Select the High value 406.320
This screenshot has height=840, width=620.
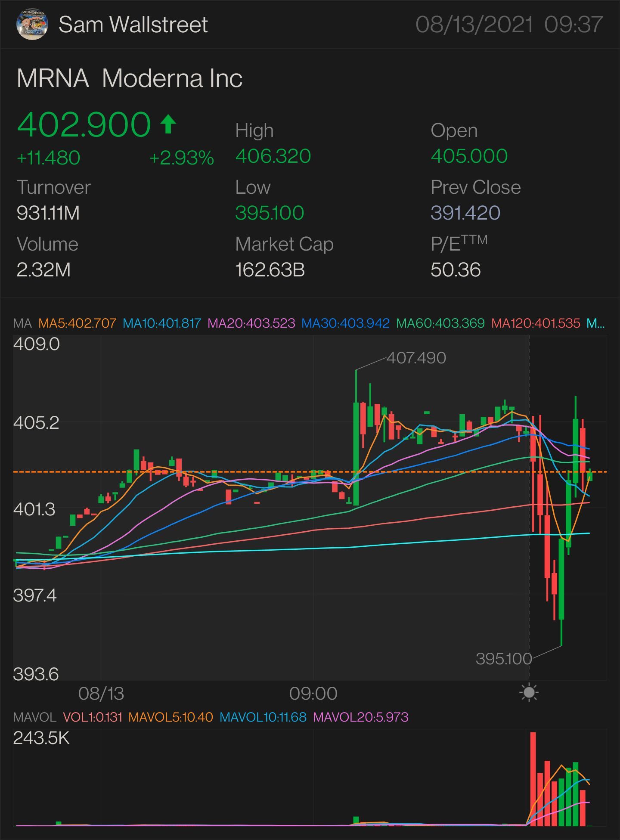tap(273, 156)
